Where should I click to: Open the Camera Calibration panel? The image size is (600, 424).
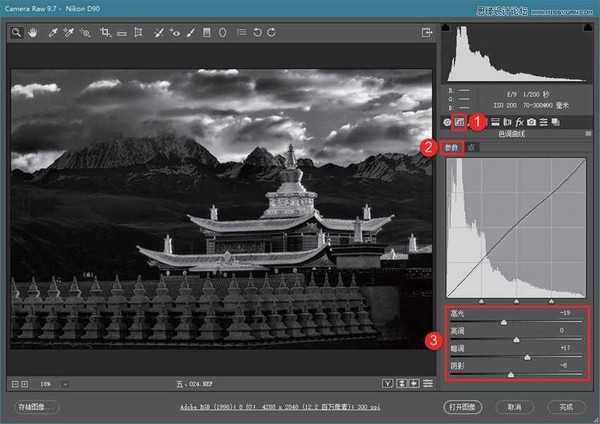point(532,122)
